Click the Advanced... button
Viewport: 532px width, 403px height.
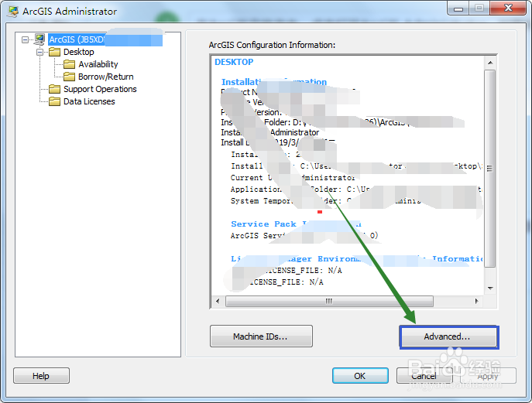449,336
